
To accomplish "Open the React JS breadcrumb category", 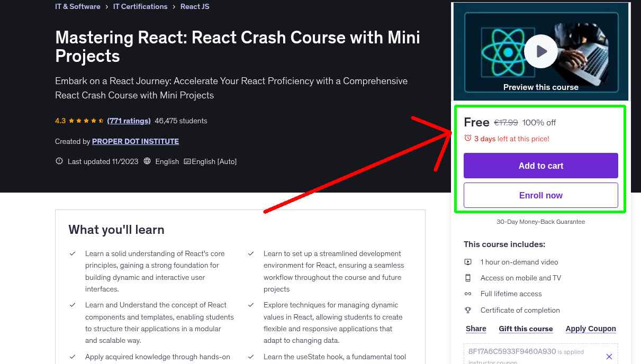I will click(x=195, y=6).
